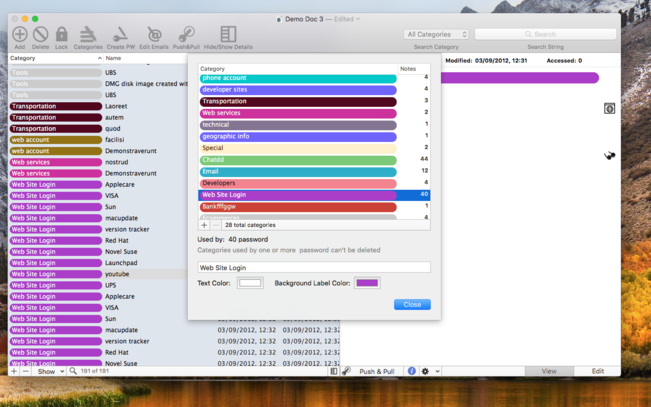Click the Add toolbar icon
Screen dimensions: 651x407
[x=20, y=34]
